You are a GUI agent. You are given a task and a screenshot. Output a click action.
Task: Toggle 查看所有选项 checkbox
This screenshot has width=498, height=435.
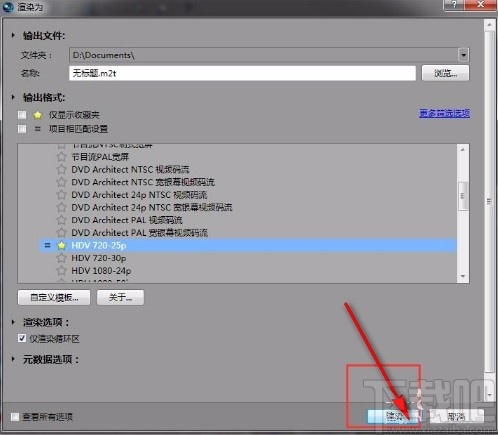point(15,417)
